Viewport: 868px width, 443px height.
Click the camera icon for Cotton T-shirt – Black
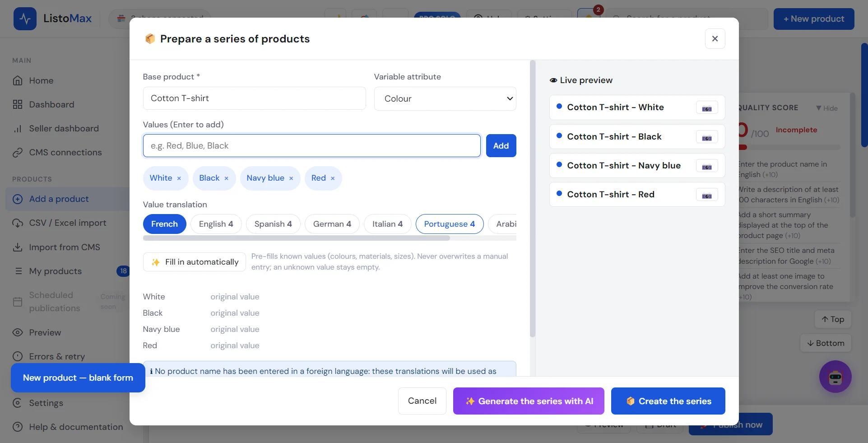(707, 137)
